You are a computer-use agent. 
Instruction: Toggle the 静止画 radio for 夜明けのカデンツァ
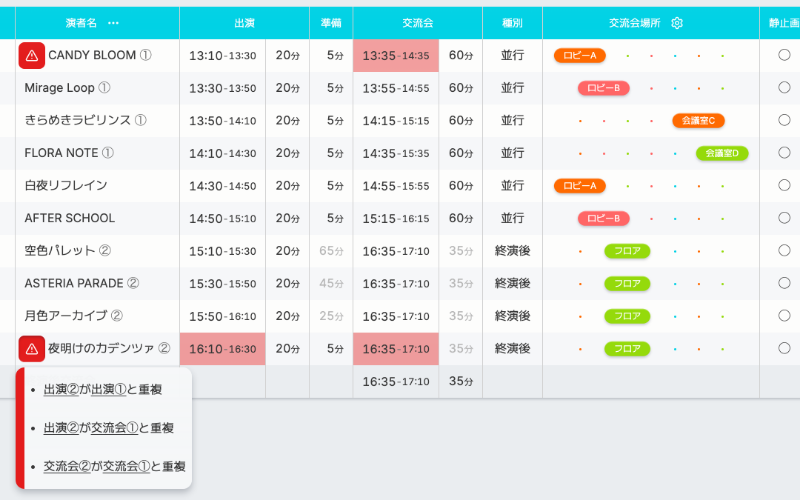[784, 348]
